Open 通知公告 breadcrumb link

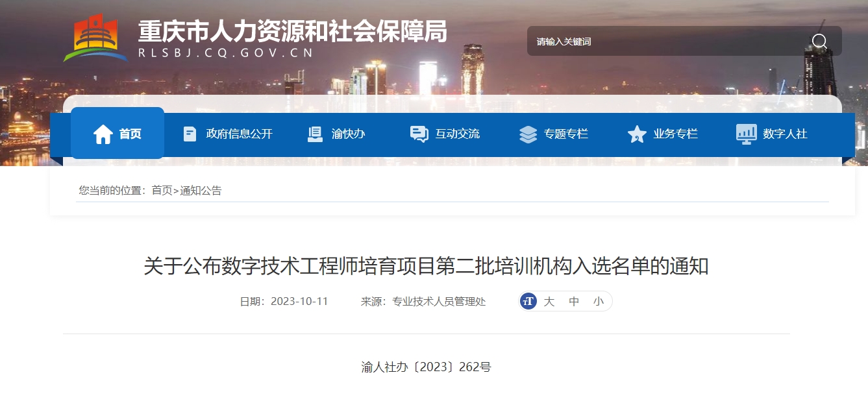(x=201, y=190)
